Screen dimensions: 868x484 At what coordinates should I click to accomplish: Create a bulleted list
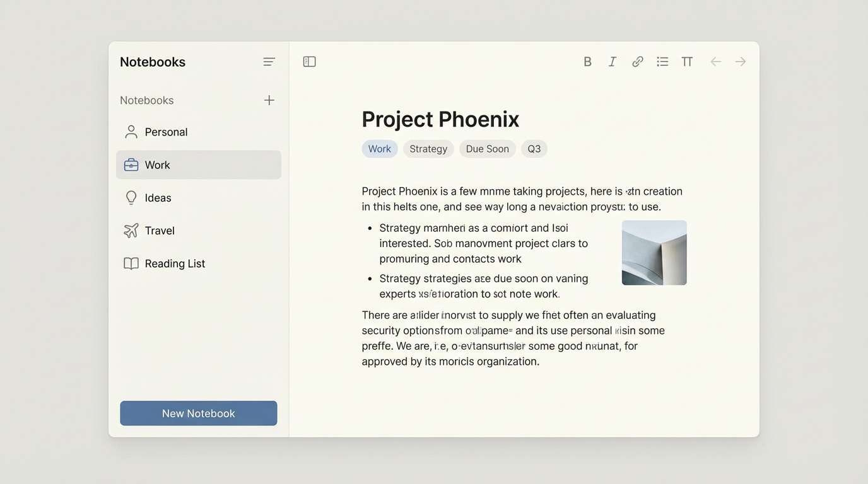662,61
